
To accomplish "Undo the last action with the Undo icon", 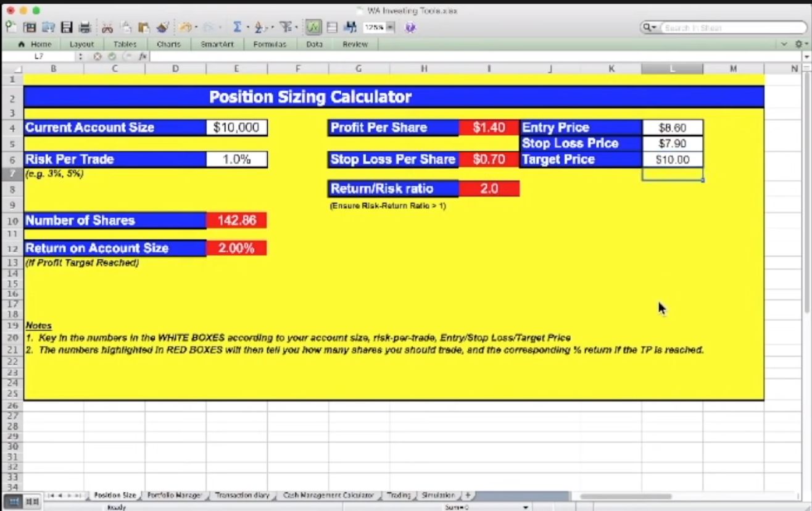I will pyautogui.click(x=185, y=27).
